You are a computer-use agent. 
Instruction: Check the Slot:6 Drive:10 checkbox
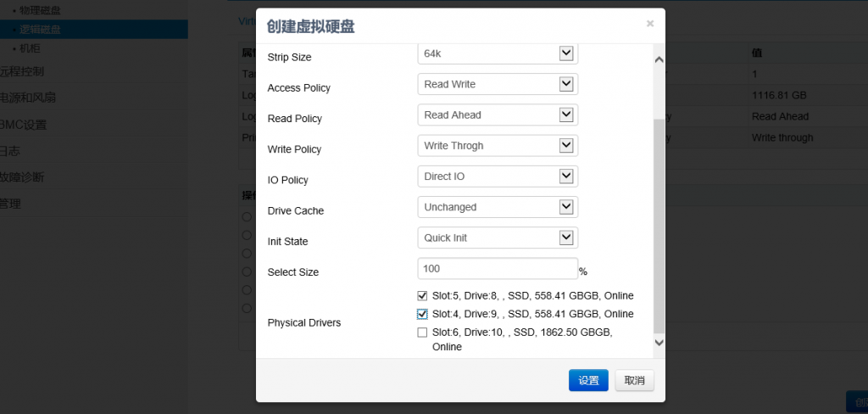click(422, 333)
